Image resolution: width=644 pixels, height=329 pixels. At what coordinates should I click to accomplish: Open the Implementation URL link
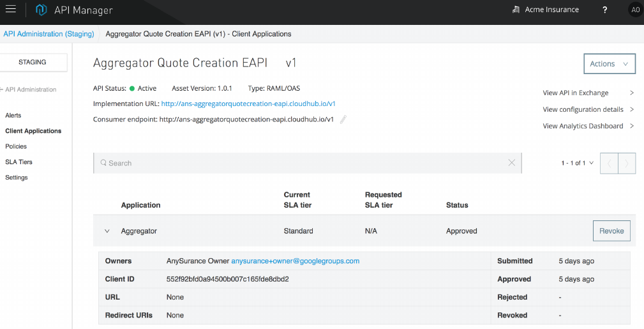click(248, 103)
